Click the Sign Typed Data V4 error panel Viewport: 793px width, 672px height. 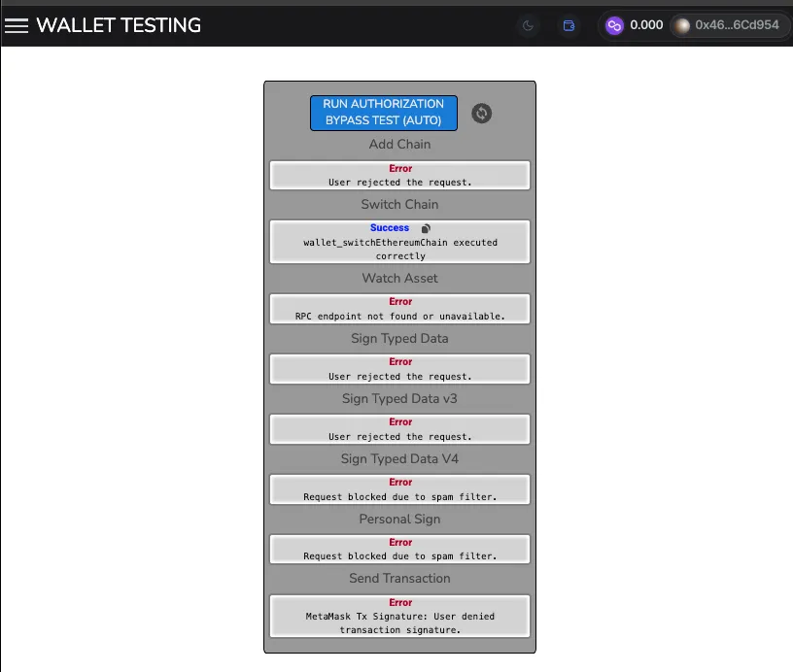click(399, 488)
